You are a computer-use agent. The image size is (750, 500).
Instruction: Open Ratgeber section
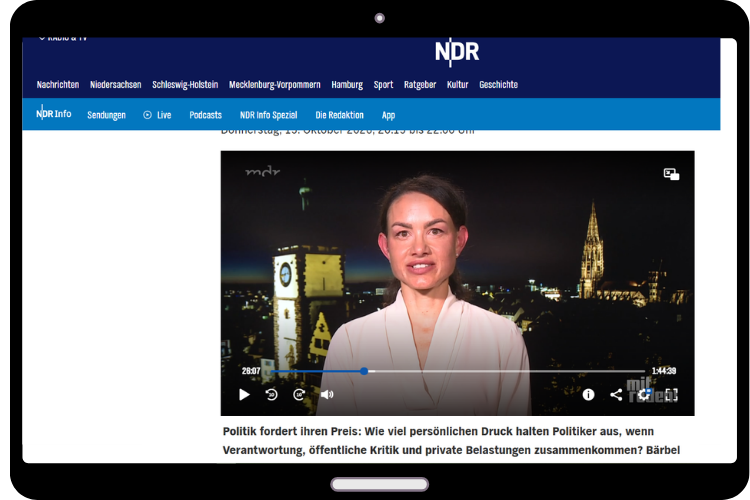click(x=420, y=85)
